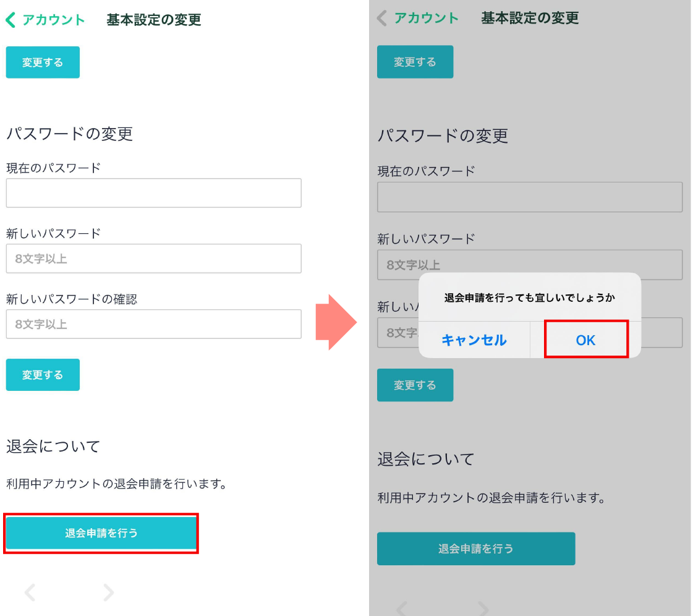Select the dimmed 現在のパスワード input field
This screenshot has width=693, height=616.
[x=530, y=197]
